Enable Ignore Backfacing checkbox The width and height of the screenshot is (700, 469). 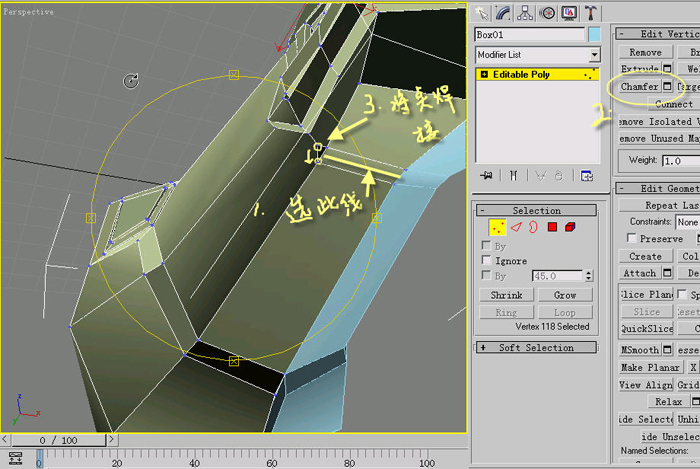(x=487, y=260)
